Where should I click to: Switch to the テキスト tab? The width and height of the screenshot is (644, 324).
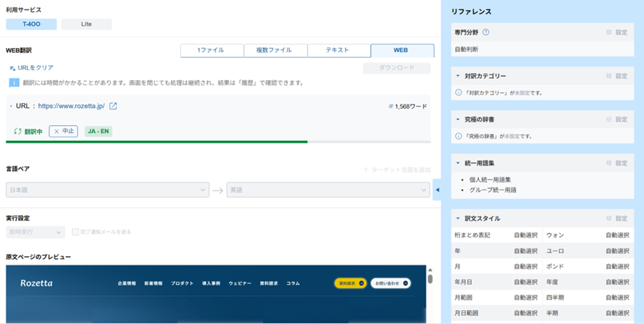point(338,51)
